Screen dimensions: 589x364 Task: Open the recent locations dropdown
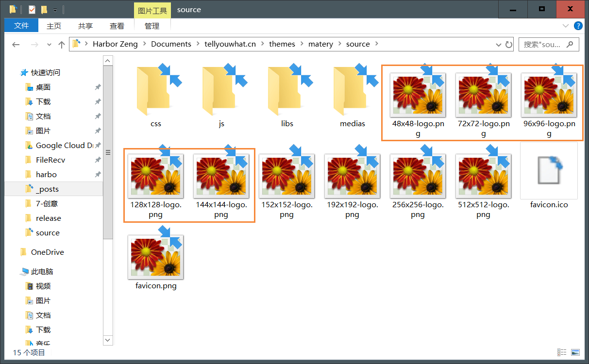pyautogui.click(x=49, y=44)
